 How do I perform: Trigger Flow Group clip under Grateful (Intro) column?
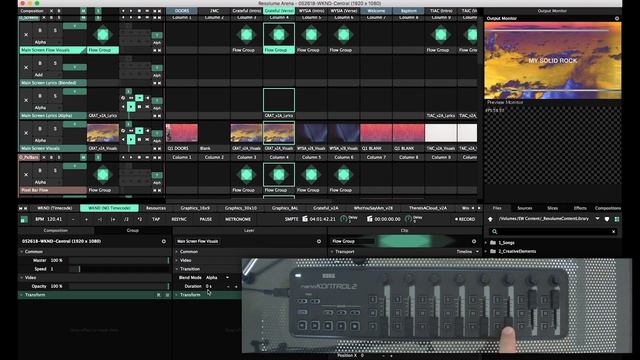pyautogui.click(x=246, y=35)
